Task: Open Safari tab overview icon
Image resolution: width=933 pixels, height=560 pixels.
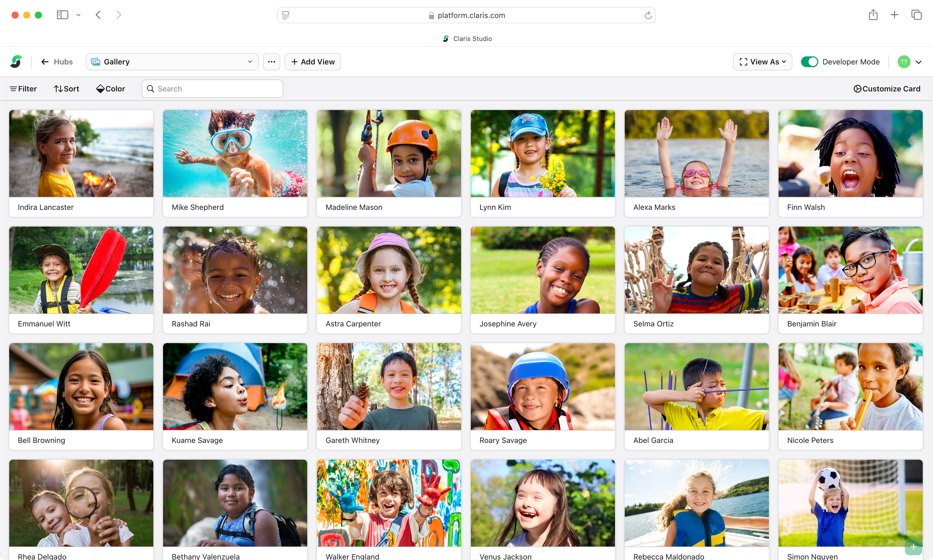Action: (916, 15)
